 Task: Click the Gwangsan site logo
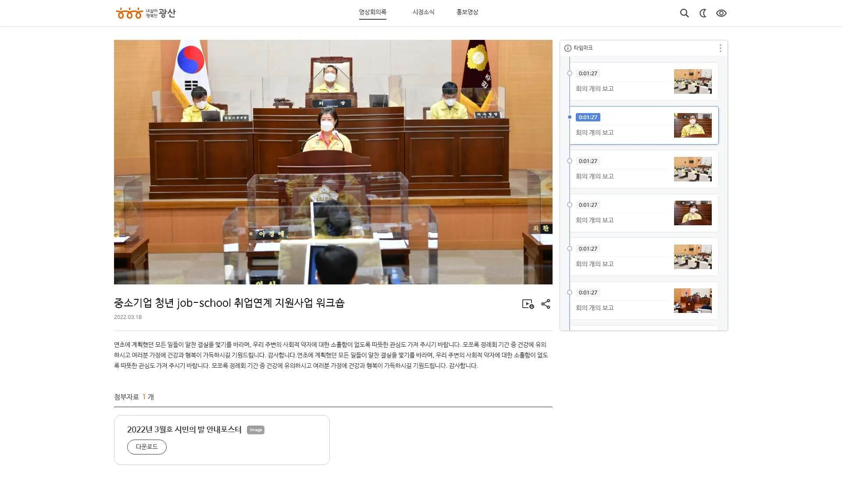pyautogui.click(x=146, y=13)
